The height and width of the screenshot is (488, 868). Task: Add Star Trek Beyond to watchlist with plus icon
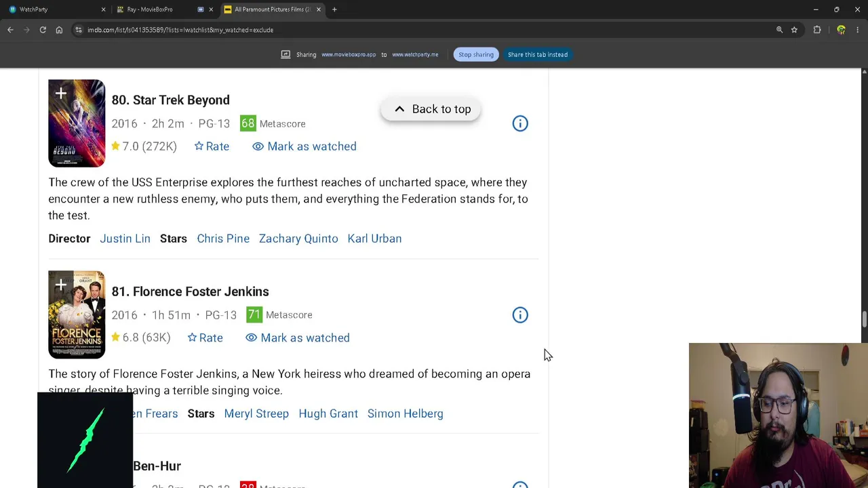61,94
